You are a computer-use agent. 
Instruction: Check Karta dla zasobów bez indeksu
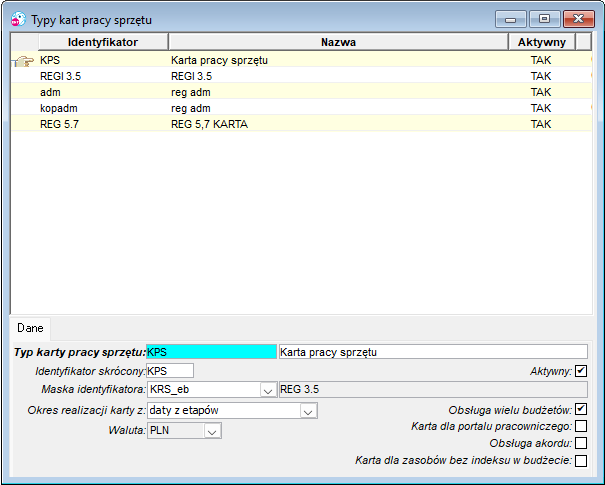coord(581,460)
